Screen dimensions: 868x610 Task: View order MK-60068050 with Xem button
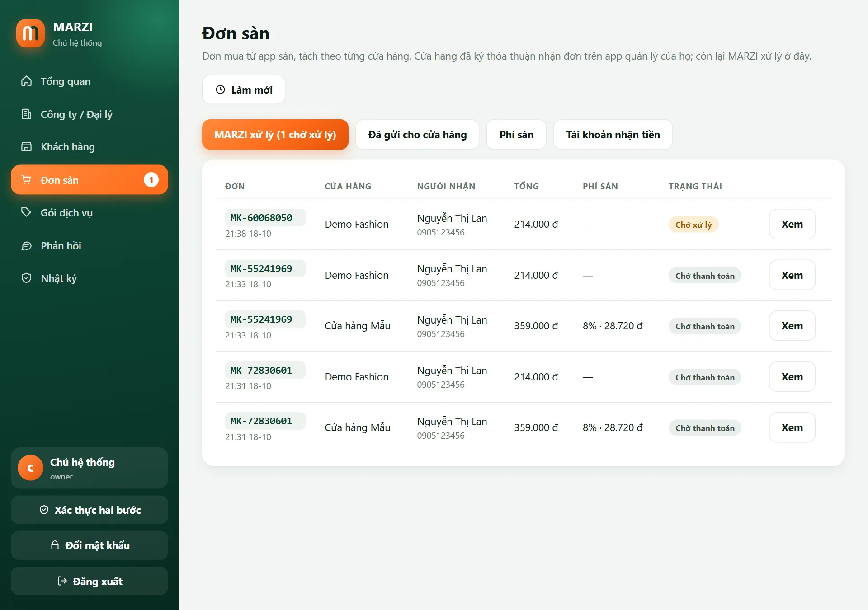pyautogui.click(x=792, y=224)
